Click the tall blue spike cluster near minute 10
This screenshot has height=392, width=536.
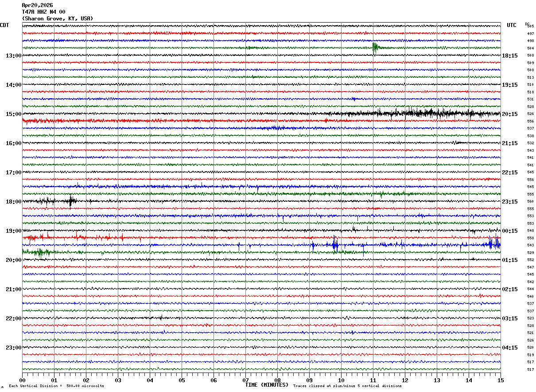point(335,244)
